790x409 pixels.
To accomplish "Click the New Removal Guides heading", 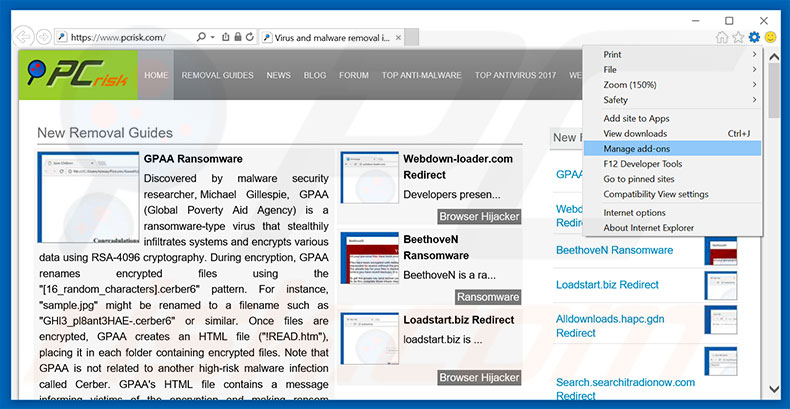I will (x=105, y=133).
